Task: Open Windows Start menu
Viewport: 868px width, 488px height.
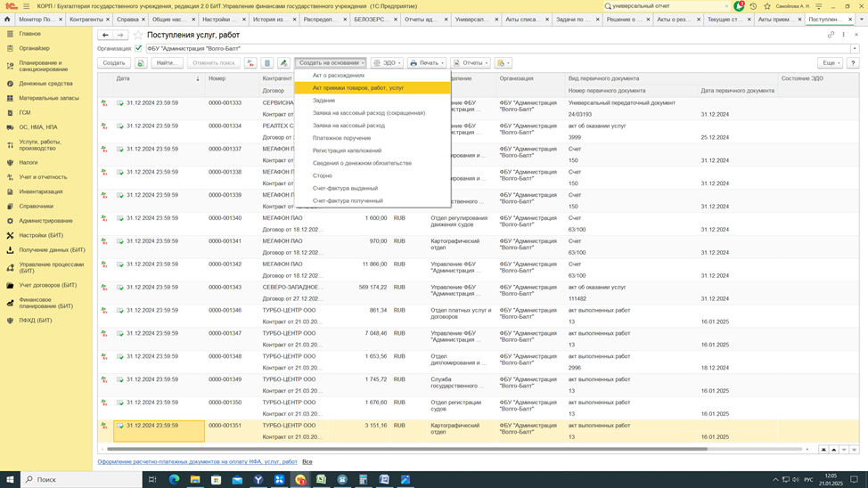Action: click(10, 480)
